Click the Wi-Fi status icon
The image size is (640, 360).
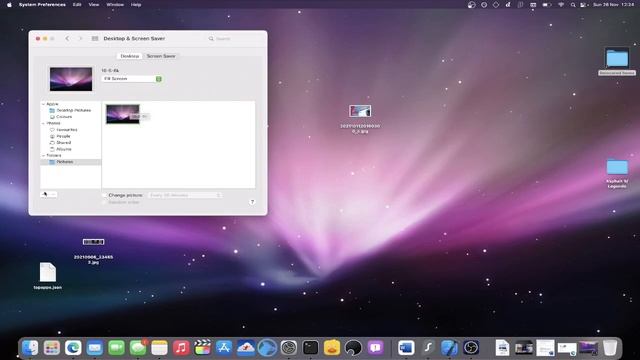[561, 4]
